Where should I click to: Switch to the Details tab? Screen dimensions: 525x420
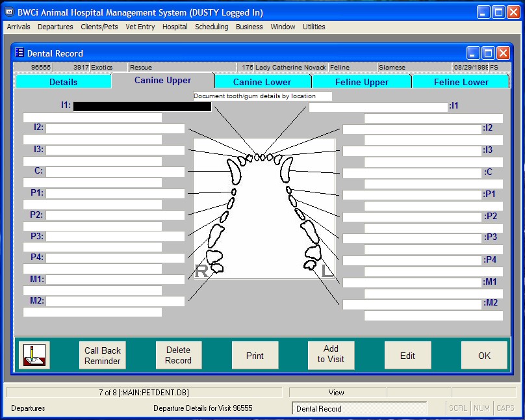[63, 82]
